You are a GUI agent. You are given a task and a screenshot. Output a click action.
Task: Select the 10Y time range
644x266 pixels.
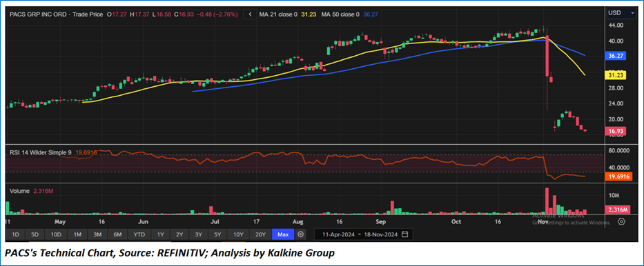point(238,234)
